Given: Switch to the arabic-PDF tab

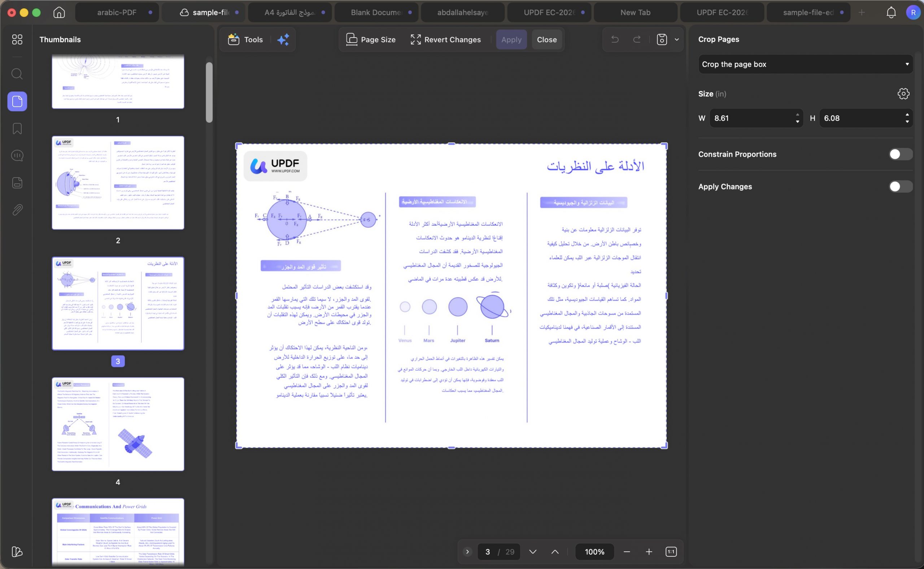Looking at the screenshot, I should point(117,12).
